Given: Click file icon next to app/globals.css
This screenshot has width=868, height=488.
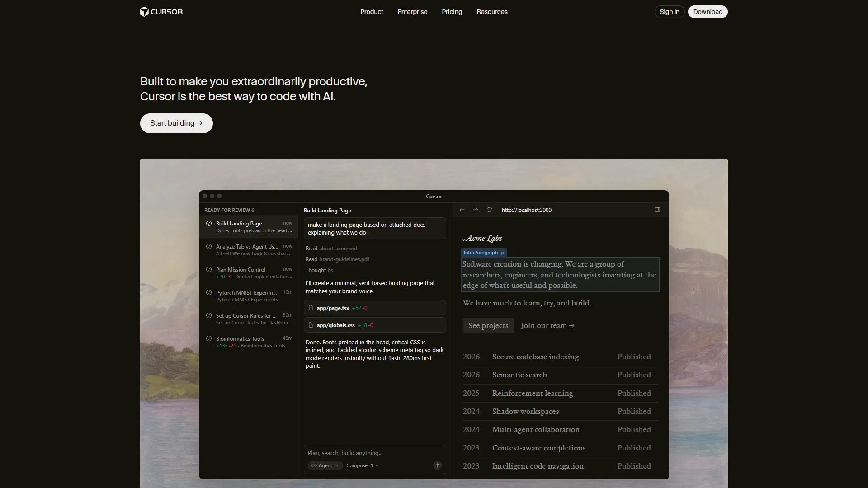Looking at the screenshot, I should click(311, 325).
